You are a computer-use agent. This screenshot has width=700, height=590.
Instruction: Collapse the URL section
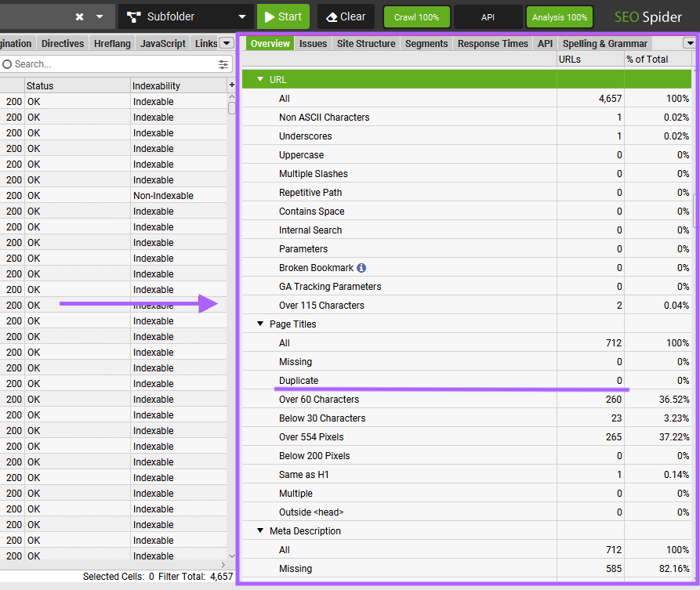click(x=261, y=79)
